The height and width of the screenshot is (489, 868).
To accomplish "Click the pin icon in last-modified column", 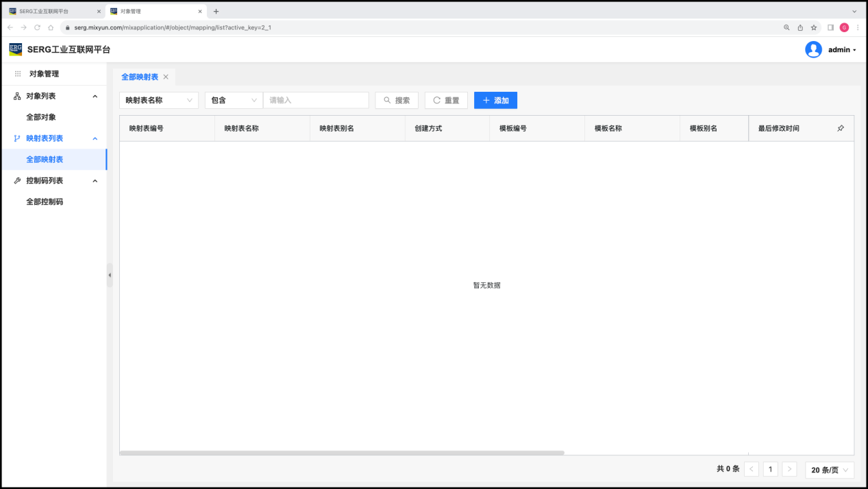I will 841,129.
